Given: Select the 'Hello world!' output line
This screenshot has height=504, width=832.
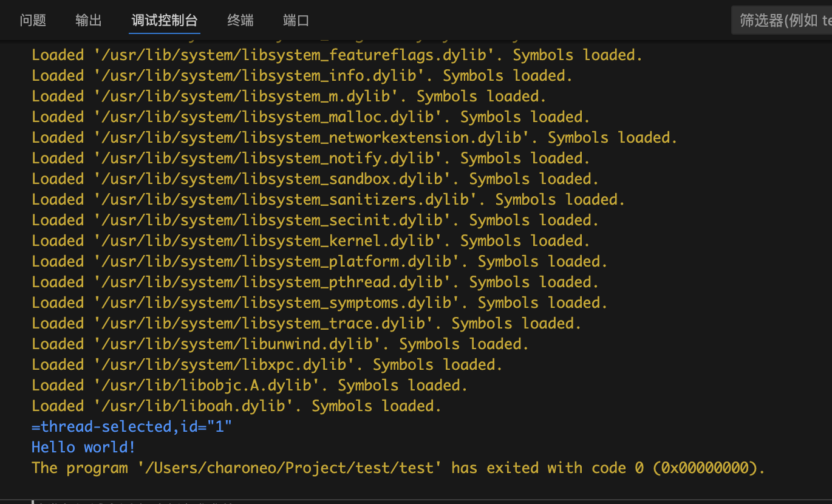Looking at the screenshot, I should click(83, 447).
